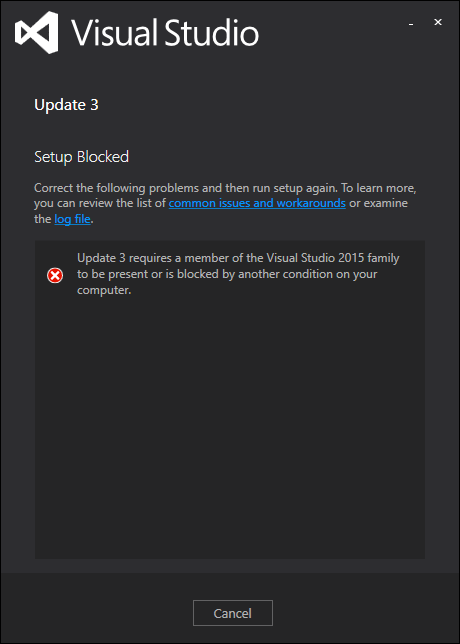Screen dimensions: 460x644
Task: Click the 'to be present or is blocked' line
Action: (227, 274)
